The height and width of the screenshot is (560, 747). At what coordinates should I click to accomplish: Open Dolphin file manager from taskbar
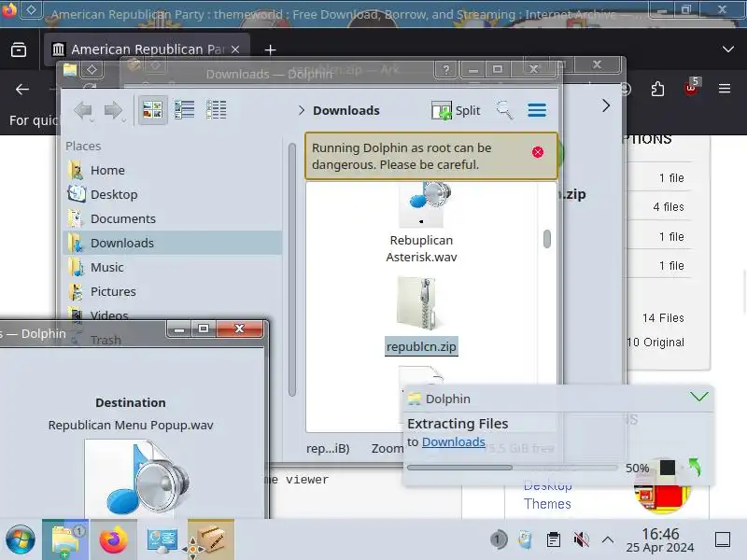coord(65,540)
